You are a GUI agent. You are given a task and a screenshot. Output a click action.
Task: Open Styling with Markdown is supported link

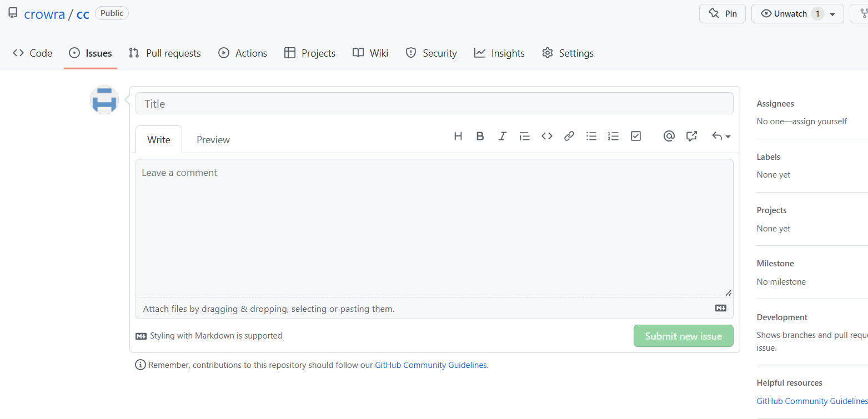click(209, 336)
